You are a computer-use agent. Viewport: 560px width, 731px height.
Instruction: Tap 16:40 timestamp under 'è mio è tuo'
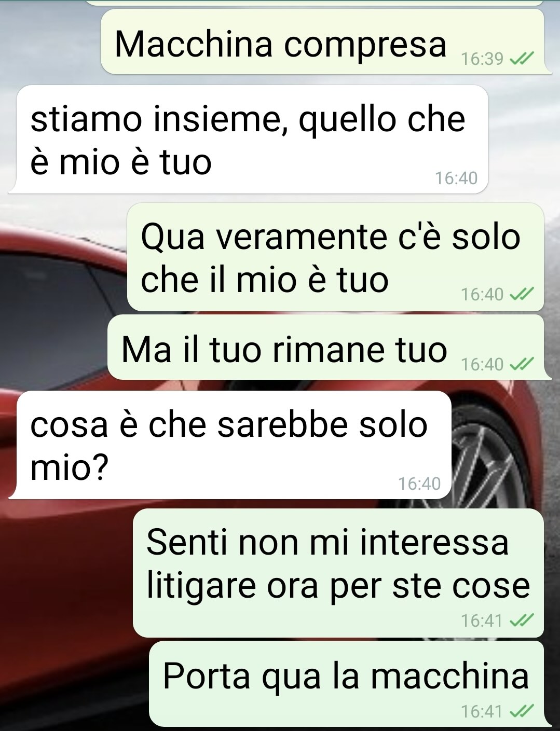(x=456, y=178)
